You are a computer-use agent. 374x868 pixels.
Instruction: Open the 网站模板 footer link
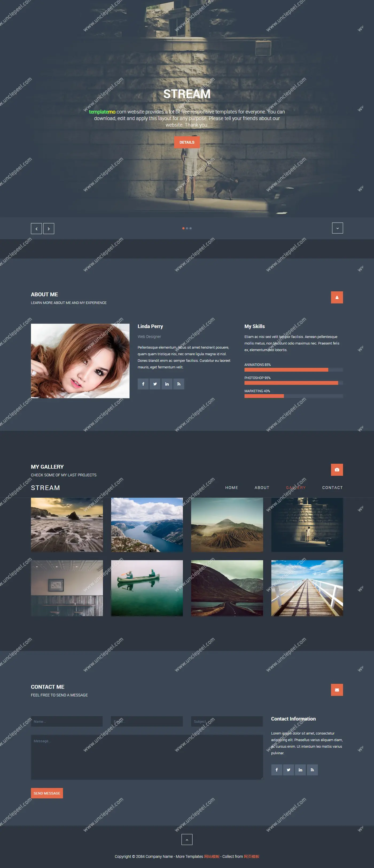pos(212,857)
